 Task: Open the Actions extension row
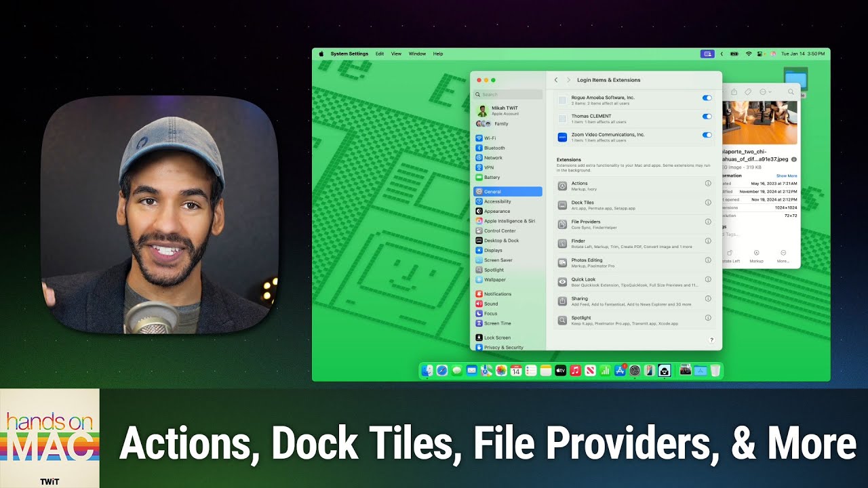pyautogui.click(x=634, y=186)
